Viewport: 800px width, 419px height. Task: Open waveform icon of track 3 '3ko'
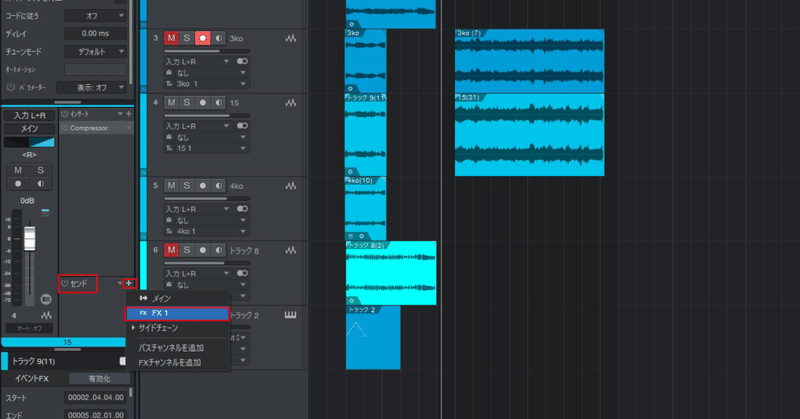291,38
